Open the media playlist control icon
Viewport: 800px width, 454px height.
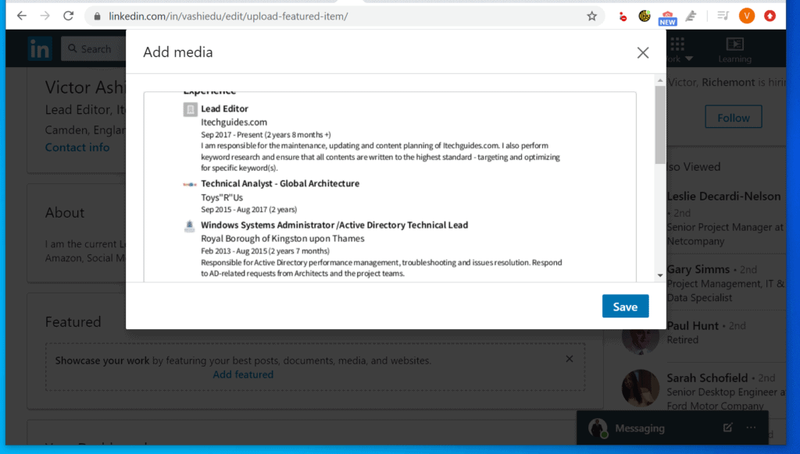(x=722, y=16)
